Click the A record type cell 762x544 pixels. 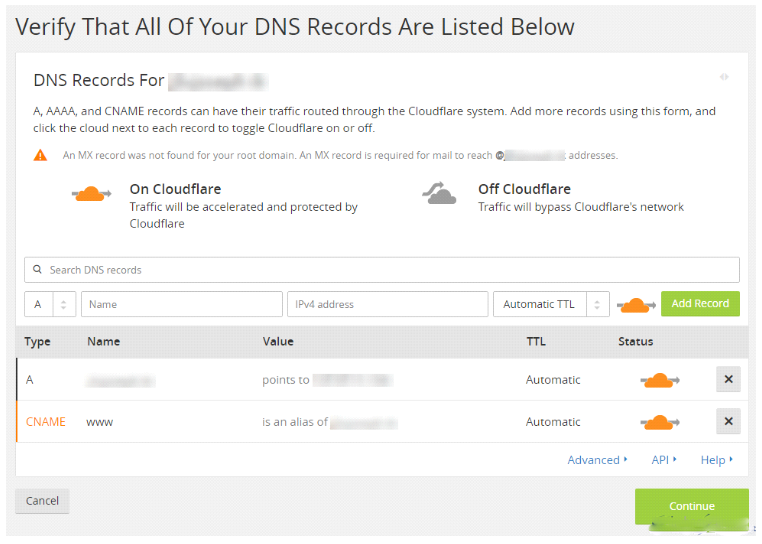30,380
